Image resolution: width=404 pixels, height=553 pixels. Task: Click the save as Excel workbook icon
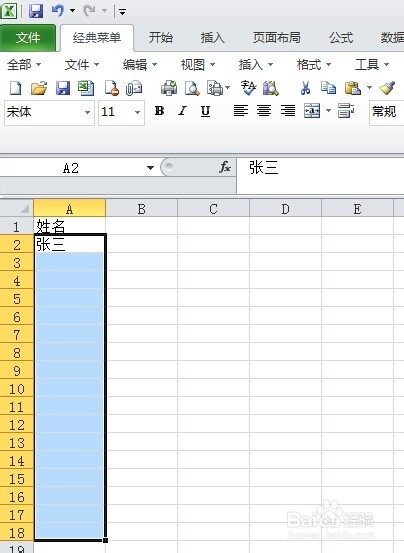tap(86, 88)
